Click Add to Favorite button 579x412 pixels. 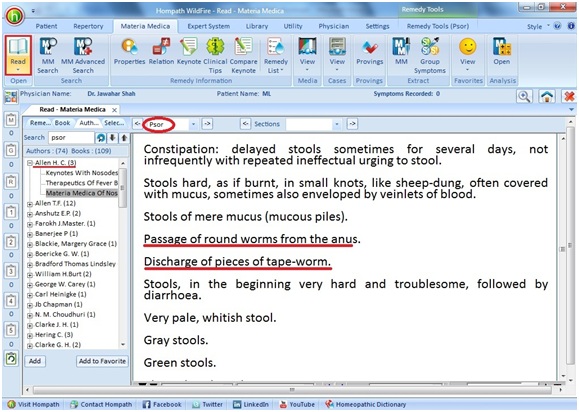point(102,361)
